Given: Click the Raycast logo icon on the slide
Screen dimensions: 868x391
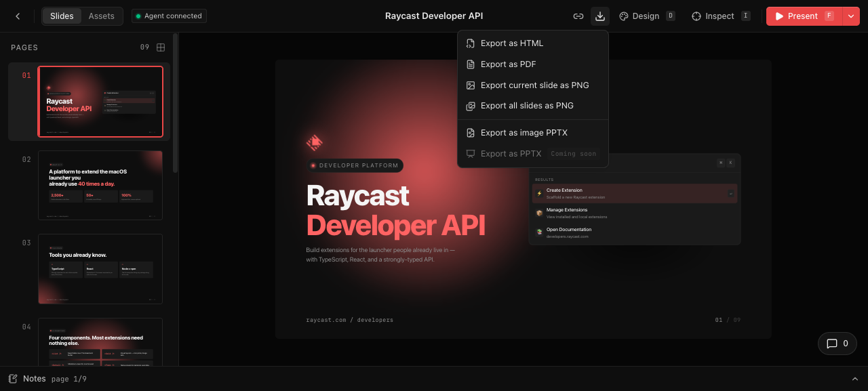Looking at the screenshot, I should pyautogui.click(x=314, y=142).
